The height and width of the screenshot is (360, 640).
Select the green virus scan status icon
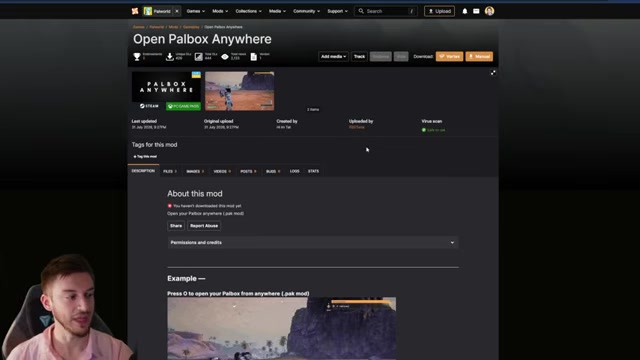[424, 130]
